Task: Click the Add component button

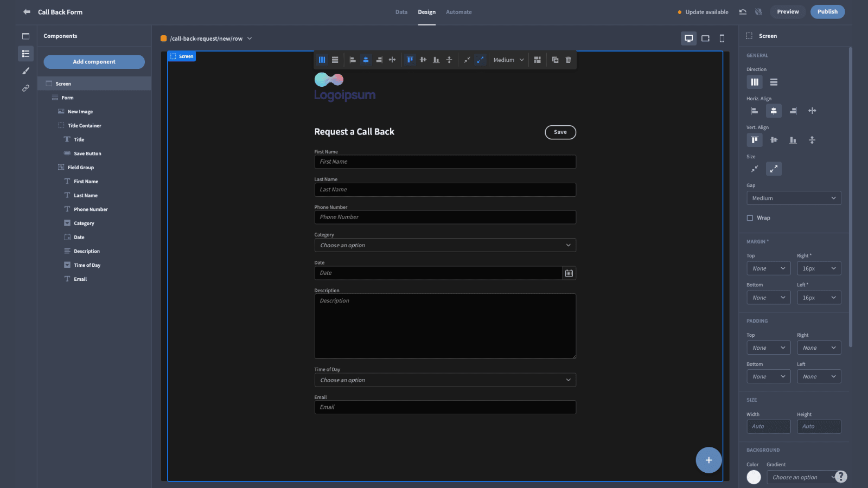Action: point(94,62)
